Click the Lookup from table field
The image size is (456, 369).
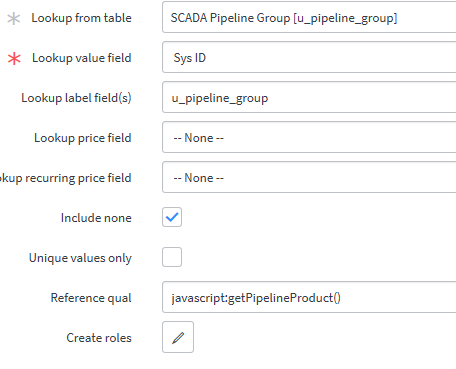coord(309,17)
